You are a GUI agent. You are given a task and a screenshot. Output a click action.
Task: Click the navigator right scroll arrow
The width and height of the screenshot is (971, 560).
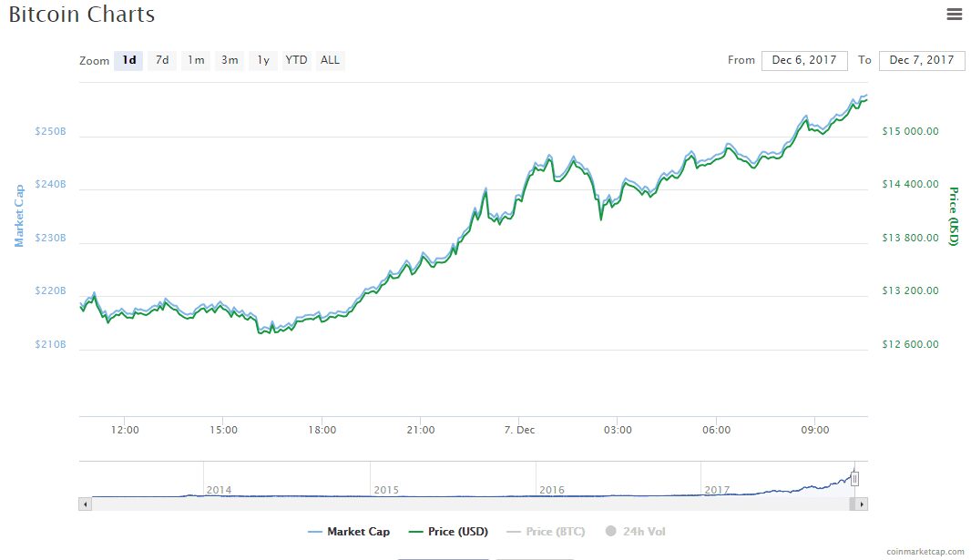point(862,504)
